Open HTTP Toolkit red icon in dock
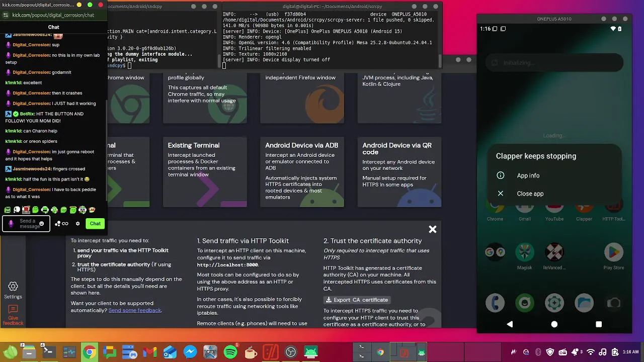This screenshot has width=644, height=362. (271, 352)
